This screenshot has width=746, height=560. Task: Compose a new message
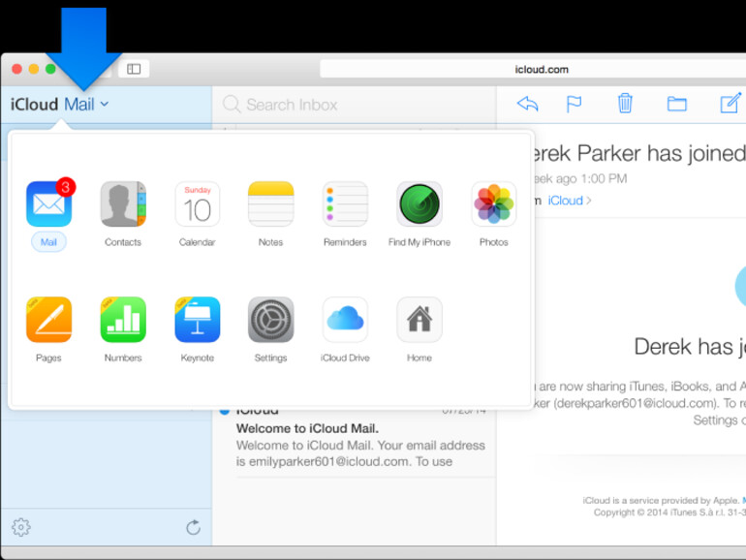[730, 103]
